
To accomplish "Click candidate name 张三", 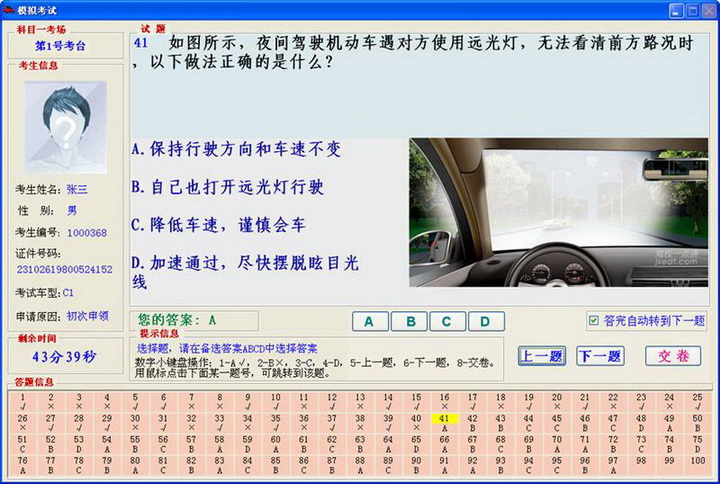I will point(77,189).
